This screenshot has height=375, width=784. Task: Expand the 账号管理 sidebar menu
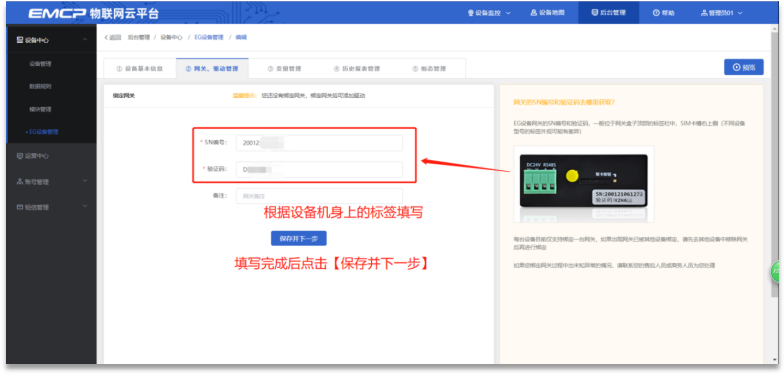pos(85,181)
